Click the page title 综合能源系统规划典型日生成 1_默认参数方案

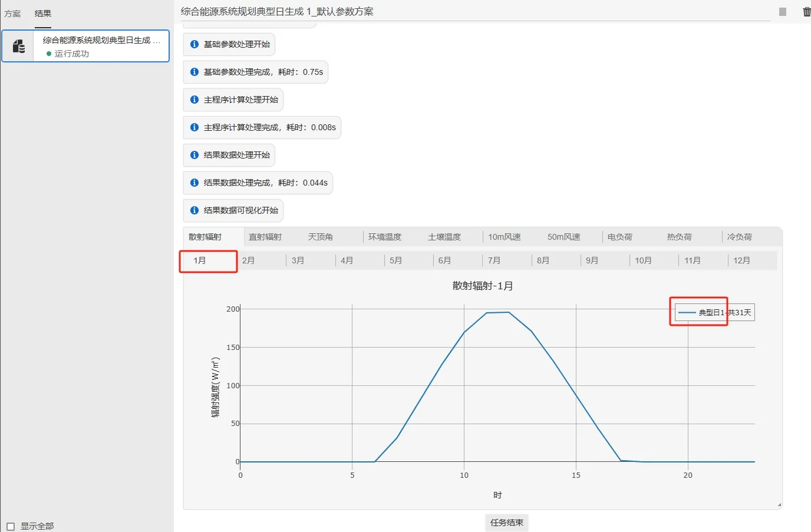point(277,12)
